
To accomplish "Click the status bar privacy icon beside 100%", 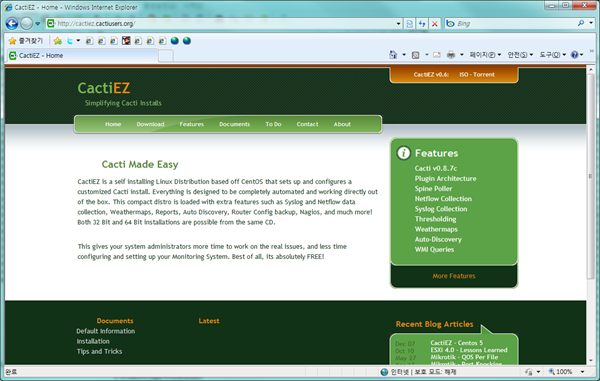I will click(529, 372).
